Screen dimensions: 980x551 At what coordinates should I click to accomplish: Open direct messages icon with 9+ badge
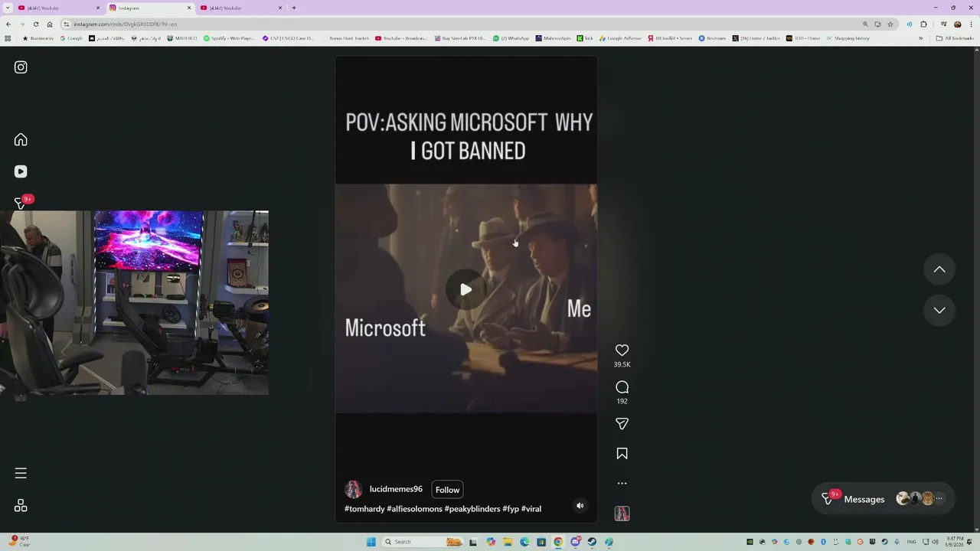21,203
